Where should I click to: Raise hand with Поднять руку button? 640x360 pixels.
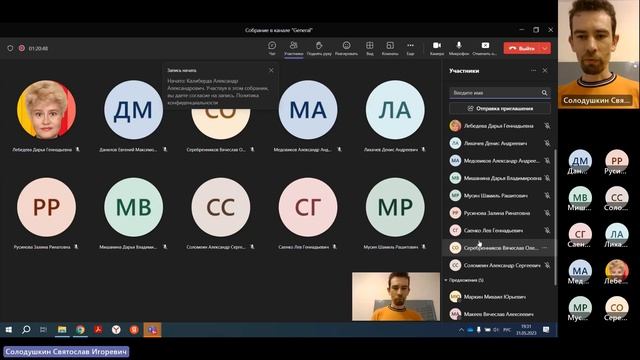click(x=319, y=48)
